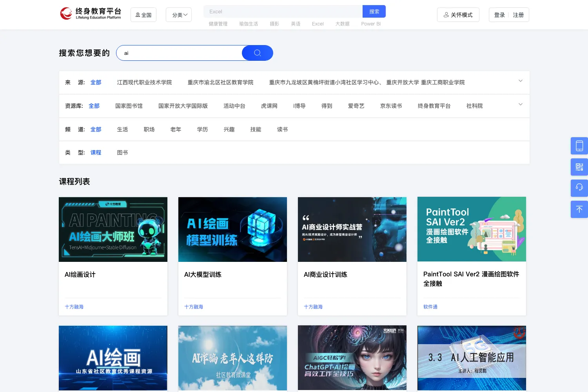Filter library by 国家开放大学国际版

pos(183,106)
